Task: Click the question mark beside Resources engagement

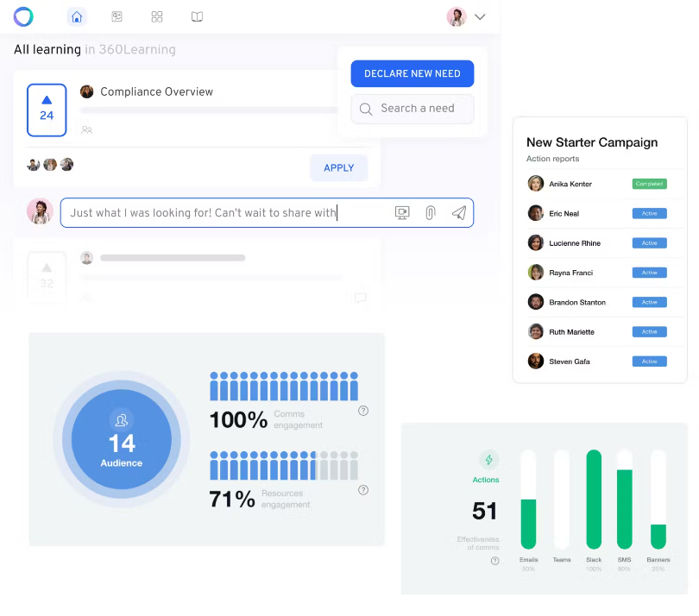Action: tap(363, 489)
